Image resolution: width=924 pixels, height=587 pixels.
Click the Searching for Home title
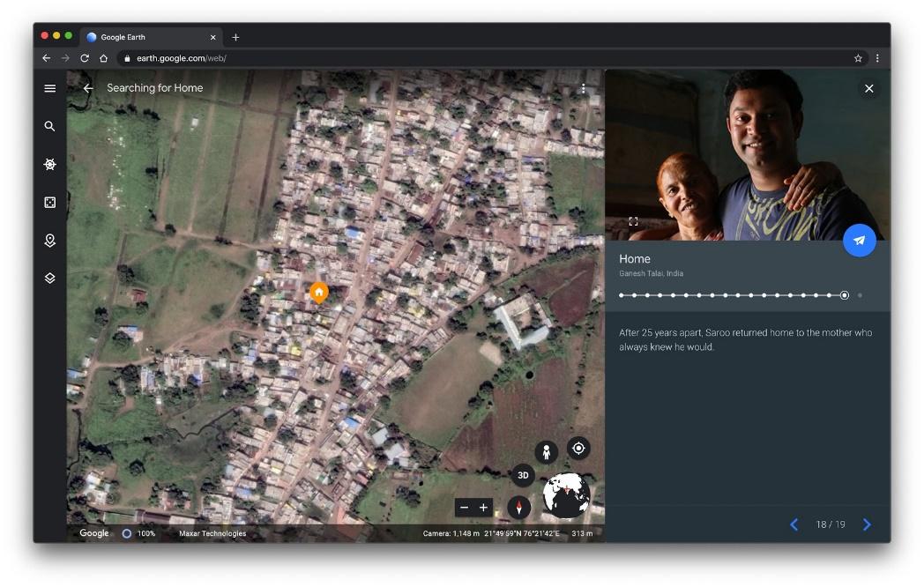(155, 88)
